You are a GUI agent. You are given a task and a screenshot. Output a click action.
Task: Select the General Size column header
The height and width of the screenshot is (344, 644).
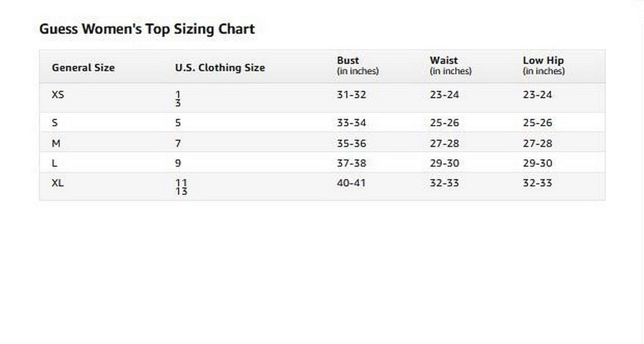click(x=83, y=68)
